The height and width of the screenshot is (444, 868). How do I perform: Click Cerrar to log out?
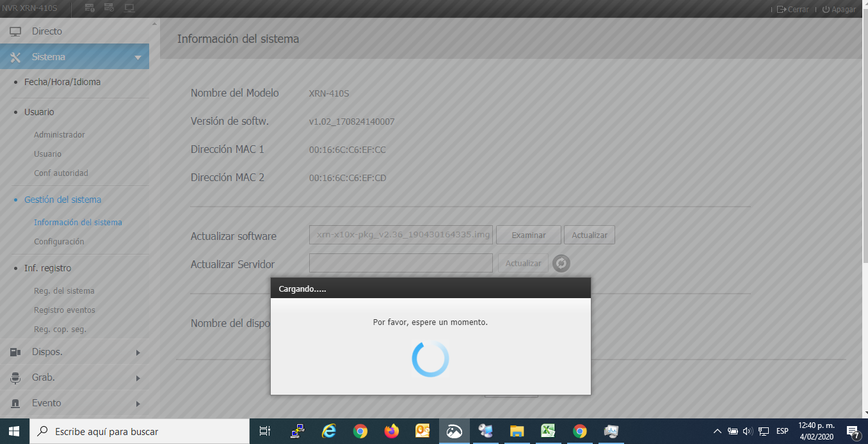[793, 10]
